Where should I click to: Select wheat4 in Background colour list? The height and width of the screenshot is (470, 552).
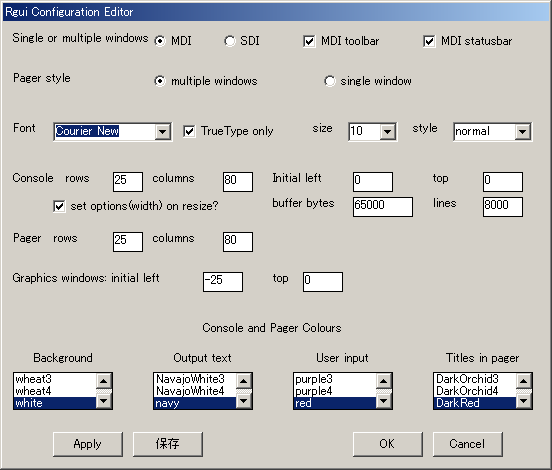[x=55, y=391]
